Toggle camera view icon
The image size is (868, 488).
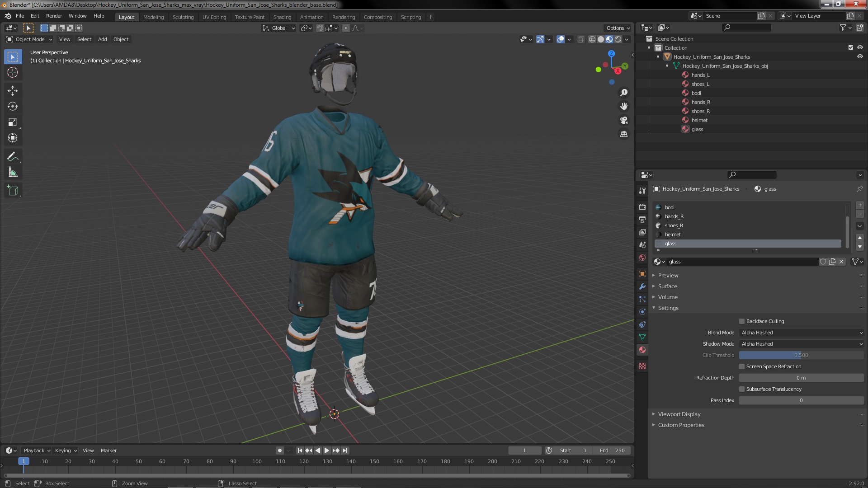click(x=624, y=120)
